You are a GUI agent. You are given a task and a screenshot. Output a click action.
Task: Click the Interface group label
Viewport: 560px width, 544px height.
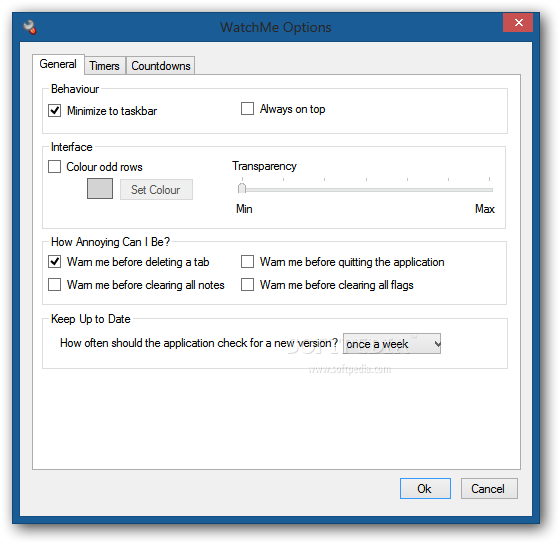72,147
